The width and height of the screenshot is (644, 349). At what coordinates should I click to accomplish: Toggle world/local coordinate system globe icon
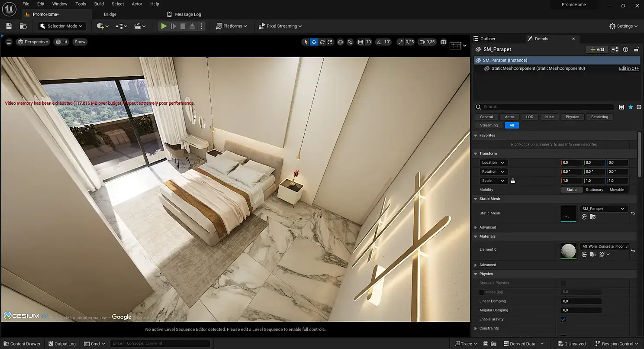[341, 42]
